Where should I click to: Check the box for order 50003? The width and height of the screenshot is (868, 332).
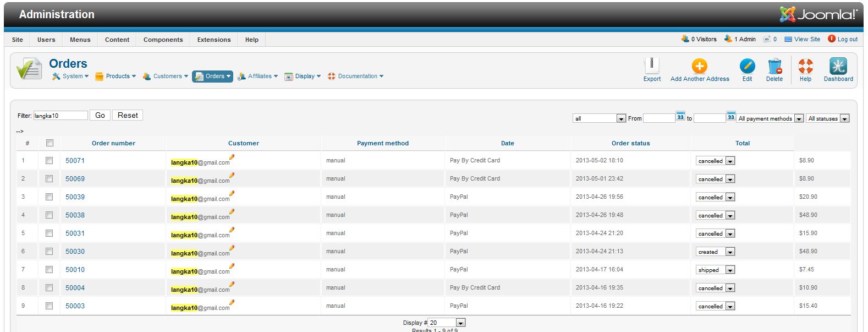[x=49, y=306]
